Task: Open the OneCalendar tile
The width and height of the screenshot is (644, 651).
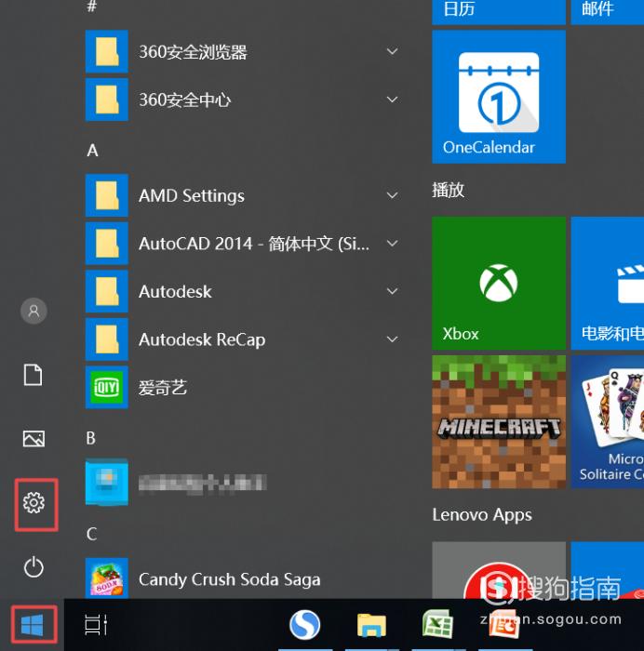Action: (x=499, y=97)
